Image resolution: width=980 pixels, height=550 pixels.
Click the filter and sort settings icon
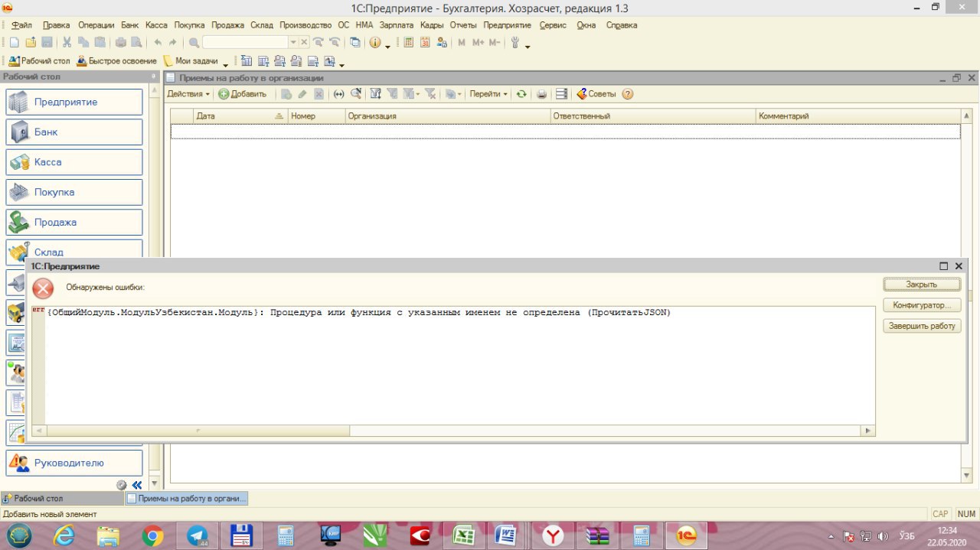(x=376, y=94)
